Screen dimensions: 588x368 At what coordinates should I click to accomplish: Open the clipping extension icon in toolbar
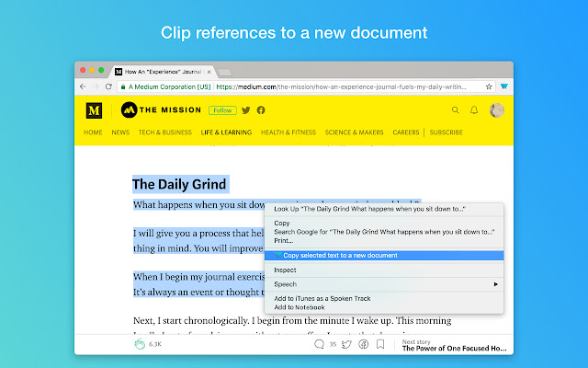(x=504, y=86)
